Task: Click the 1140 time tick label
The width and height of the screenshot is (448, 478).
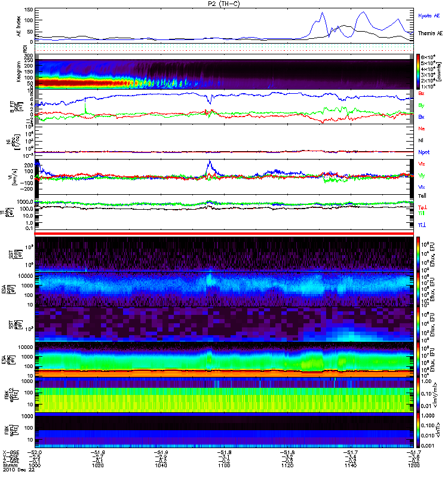Action: click(350, 465)
